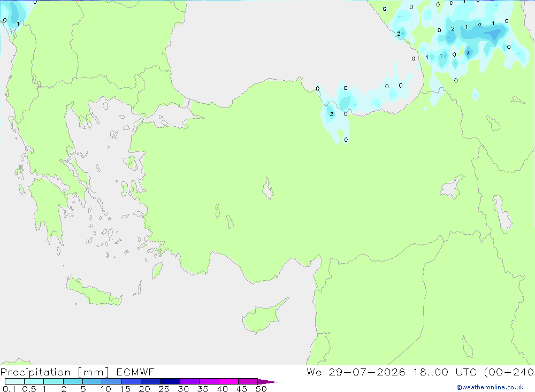The height and width of the screenshot is (392, 535).
Task: Click the 0.5–1 mm legend swatch
Action: click(x=34, y=381)
